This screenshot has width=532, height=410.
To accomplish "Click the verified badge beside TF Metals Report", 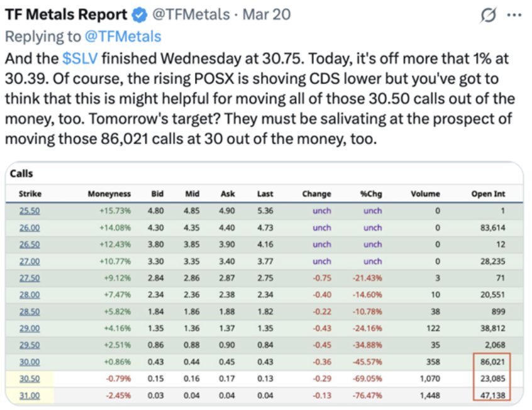I will pos(138,14).
